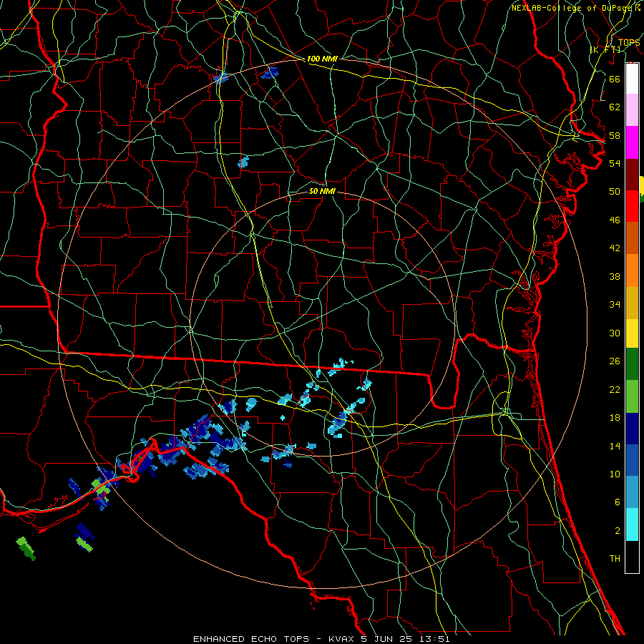Click the legend value 2
The height and width of the screenshot is (644, 644).
tap(618, 531)
